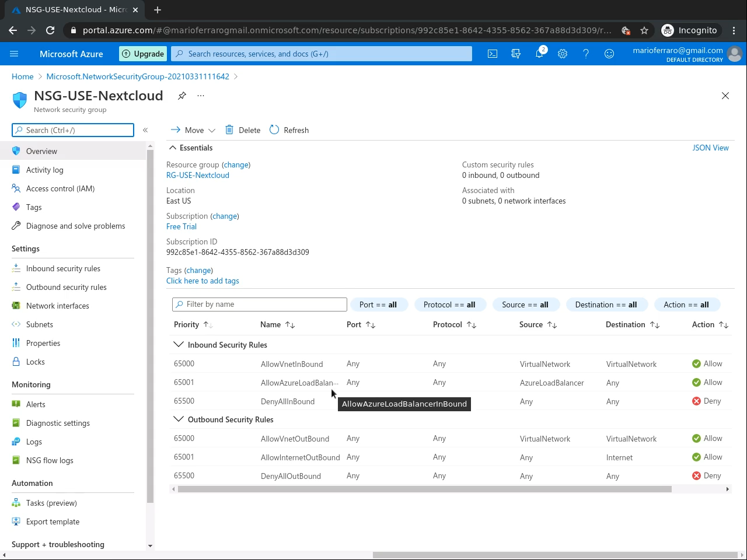Open the Port == all filter
The width and height of the screenshot is (747, 560).
(x=378, y=304)
